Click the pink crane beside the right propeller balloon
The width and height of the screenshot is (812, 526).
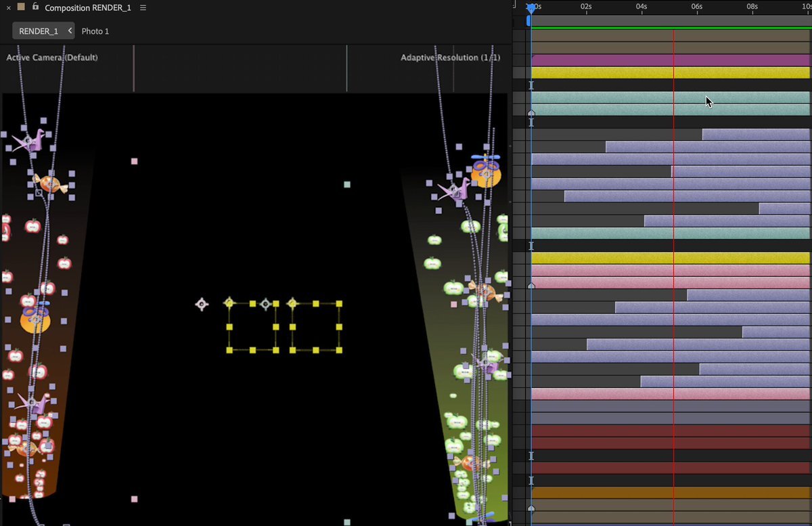(455, 190)
